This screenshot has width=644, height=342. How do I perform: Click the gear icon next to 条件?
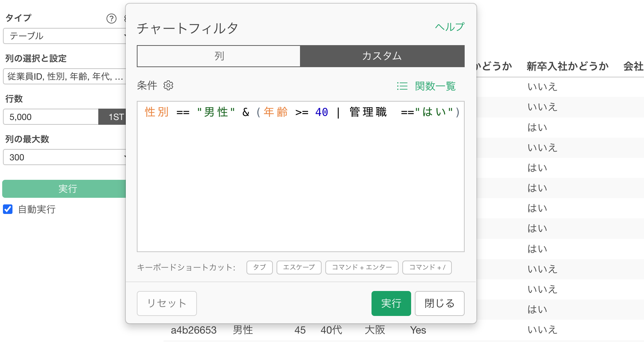[x=168, y=85]
